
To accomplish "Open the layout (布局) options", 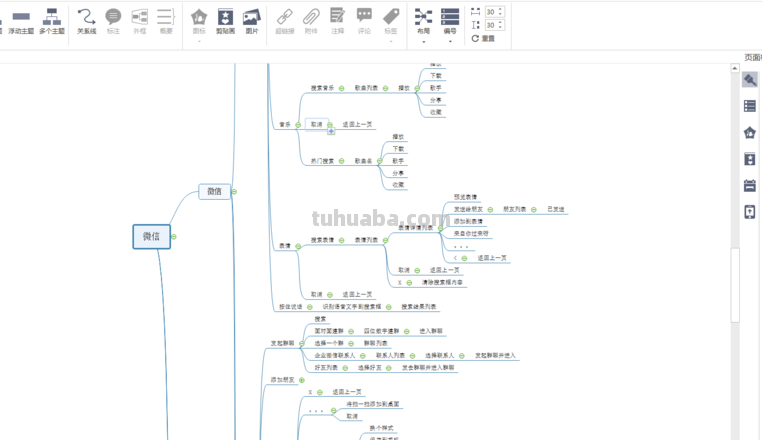I will click(423, 22).
